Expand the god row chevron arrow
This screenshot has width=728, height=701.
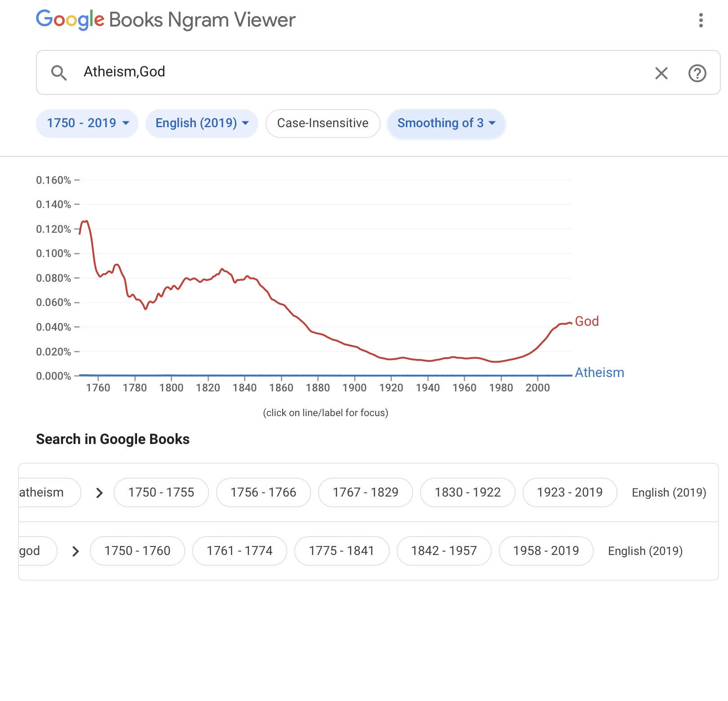pos(75,551)
